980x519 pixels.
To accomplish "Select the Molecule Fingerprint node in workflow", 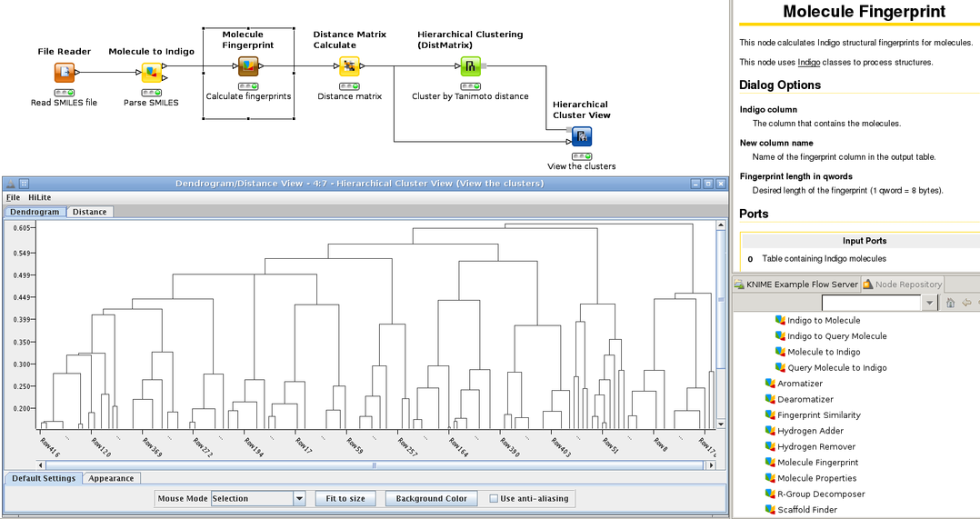I will coord(248,65).
